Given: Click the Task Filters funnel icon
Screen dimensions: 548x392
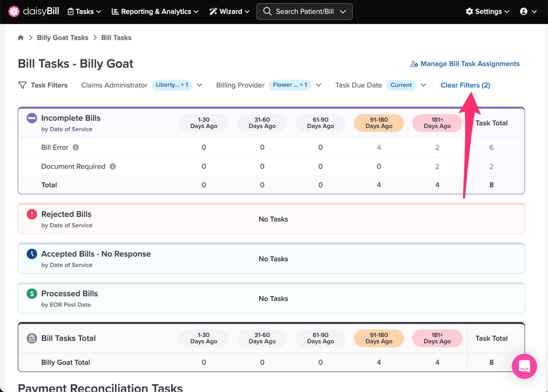Looking at the screenshot, I should pyautogui.click(x=22, y=85).
